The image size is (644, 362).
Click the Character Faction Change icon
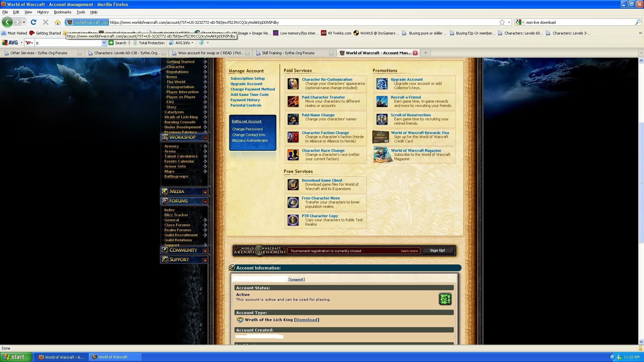pos(293,137)
